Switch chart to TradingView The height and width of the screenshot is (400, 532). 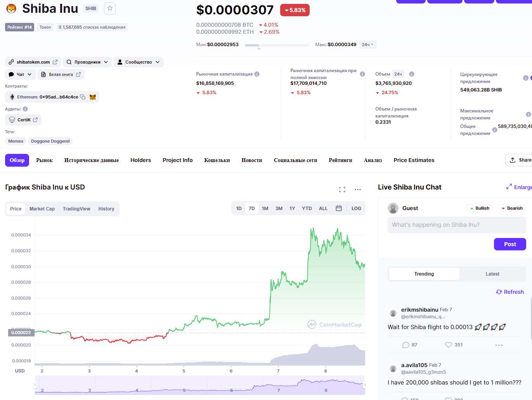tap(76, 209)
